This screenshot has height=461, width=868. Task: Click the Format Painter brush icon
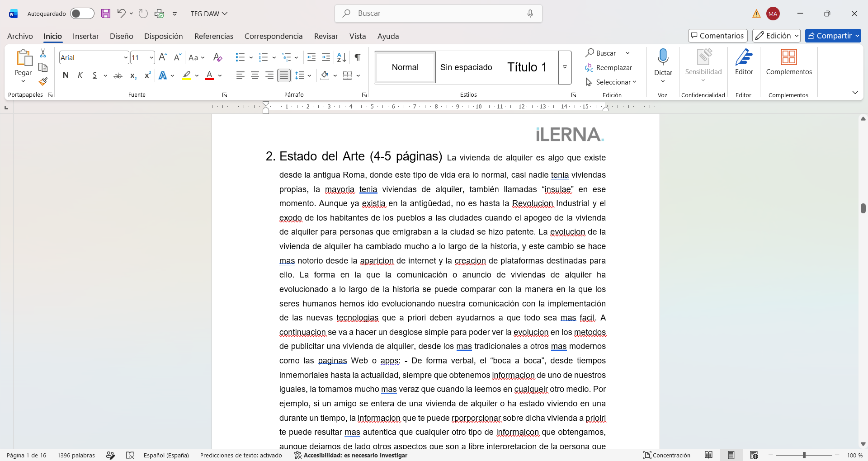(43, 82)
